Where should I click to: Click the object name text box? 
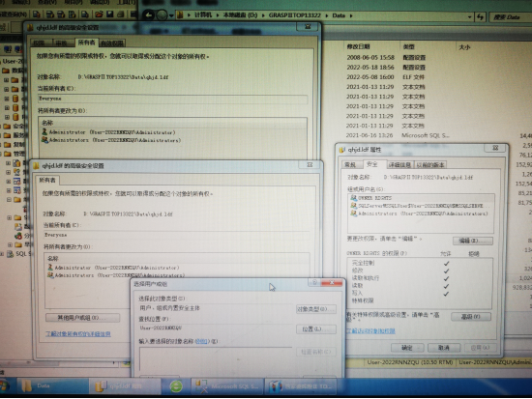coord(216,359)
